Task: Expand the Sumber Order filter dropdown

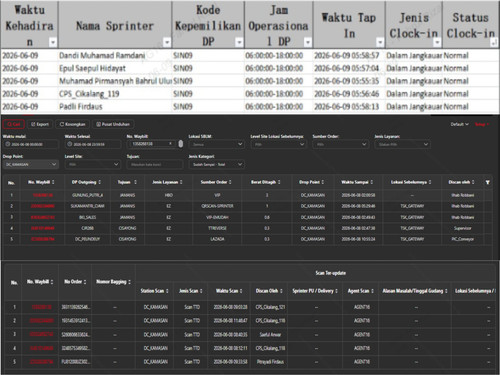Action: tap(340, 144)
